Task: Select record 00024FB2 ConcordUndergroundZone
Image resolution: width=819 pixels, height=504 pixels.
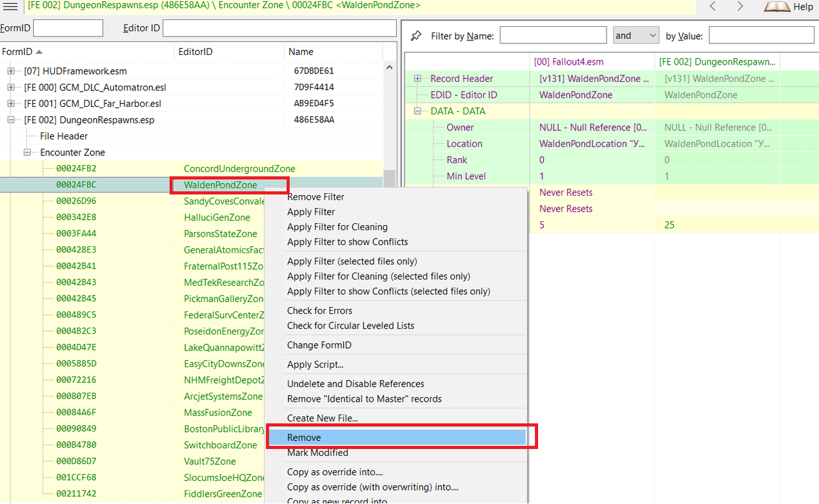Action: [191, 169]
